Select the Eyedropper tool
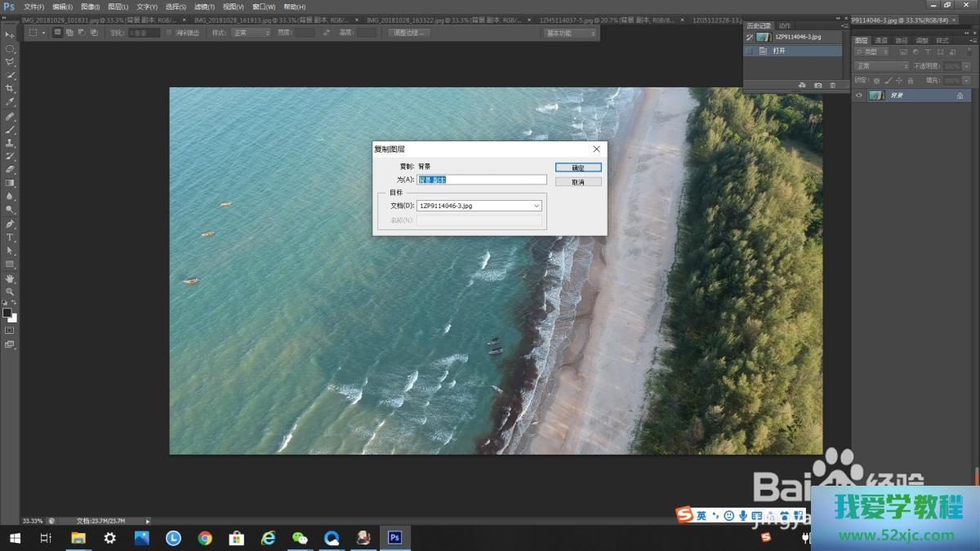Screen dimensions: 980x551 10,102
